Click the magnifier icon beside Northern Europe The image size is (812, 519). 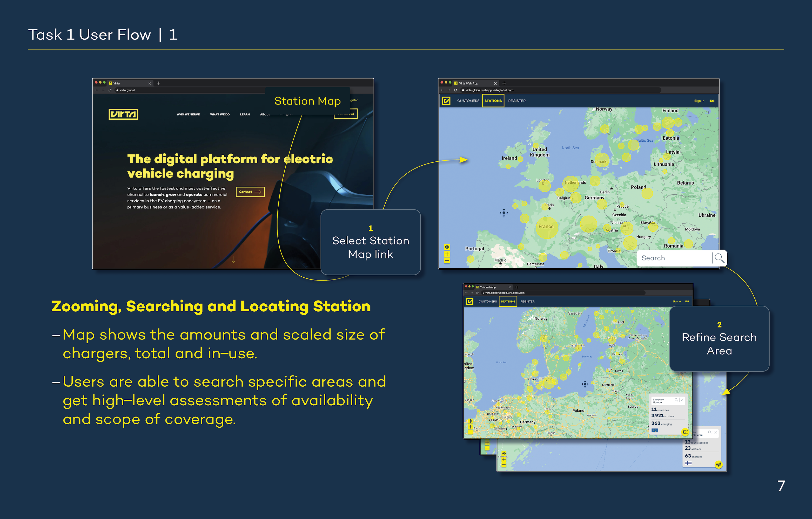click(x=676, y=400)
